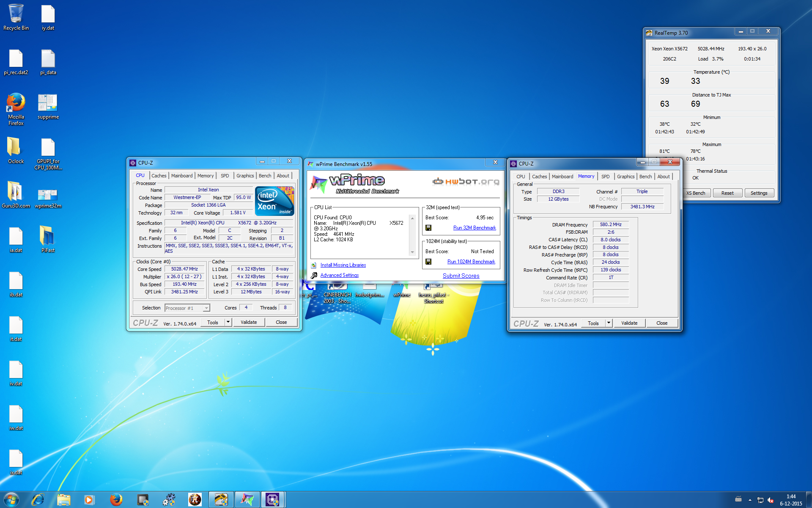Open the network tray icon
Screen dimensions: 812x508
[760, 500]
